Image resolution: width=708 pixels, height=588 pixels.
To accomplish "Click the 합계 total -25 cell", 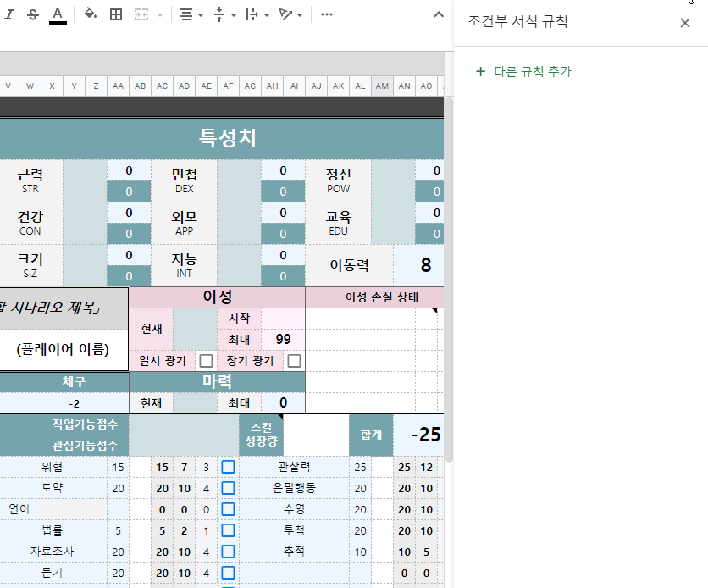I will point(418,435).
